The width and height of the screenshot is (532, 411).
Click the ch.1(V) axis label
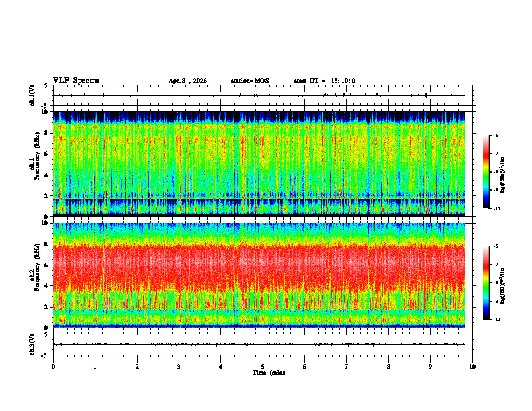[32, 95]
